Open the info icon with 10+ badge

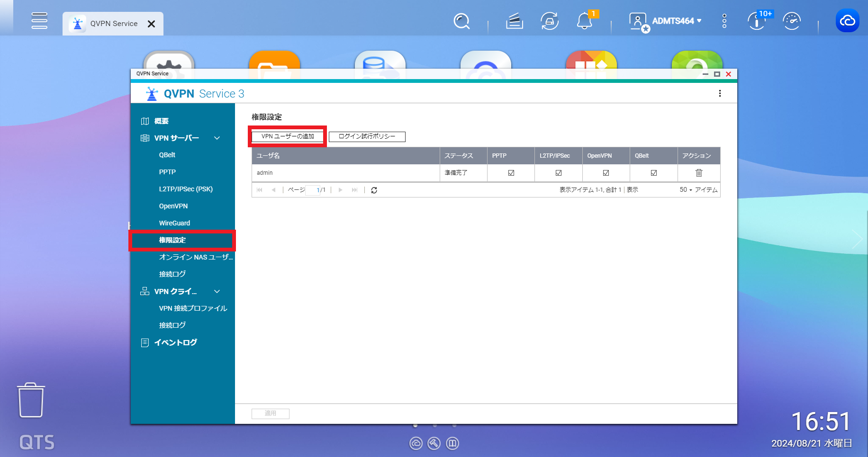(x=758, y=21)
